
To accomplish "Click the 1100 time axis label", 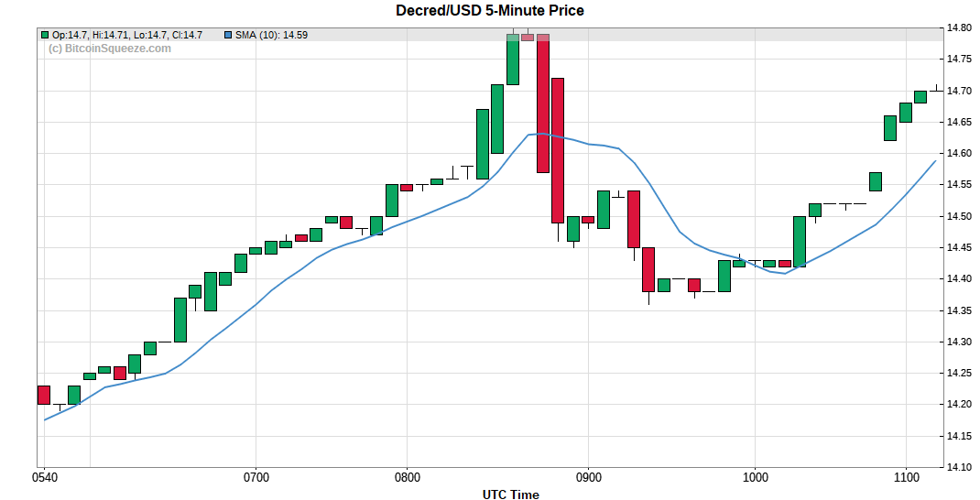I will tap(906, 479).
